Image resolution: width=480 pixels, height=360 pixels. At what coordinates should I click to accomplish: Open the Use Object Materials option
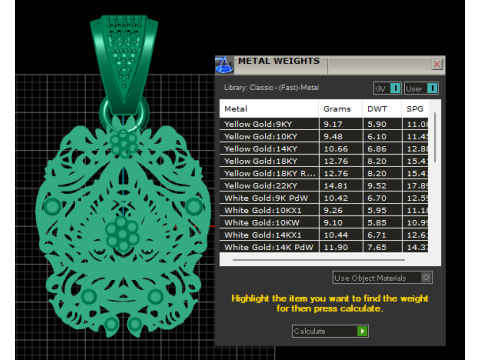[383, 278]
